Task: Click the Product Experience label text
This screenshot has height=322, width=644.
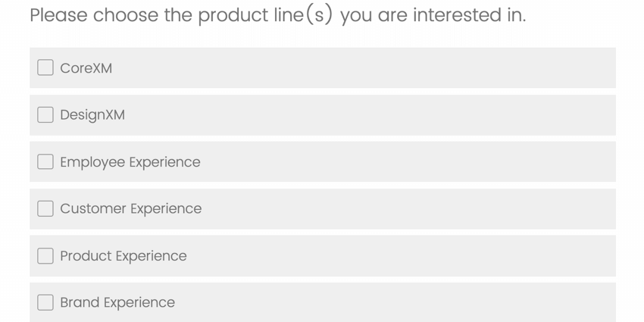Action: (x=123, y=256)
